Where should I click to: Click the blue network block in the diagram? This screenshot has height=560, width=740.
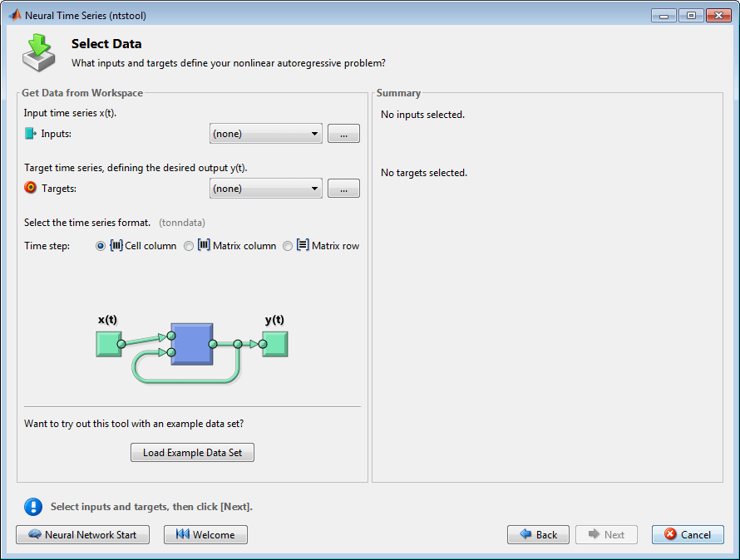tap(191, 343)
